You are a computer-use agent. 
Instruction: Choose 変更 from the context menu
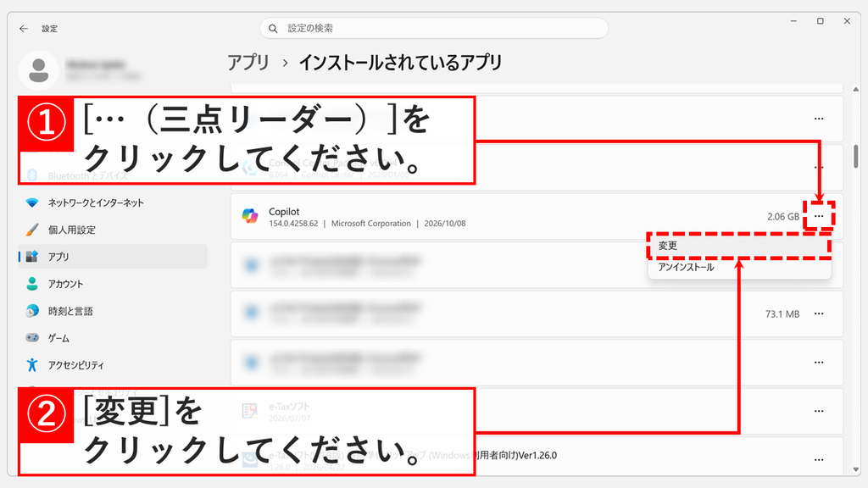[x=739, y=246]
